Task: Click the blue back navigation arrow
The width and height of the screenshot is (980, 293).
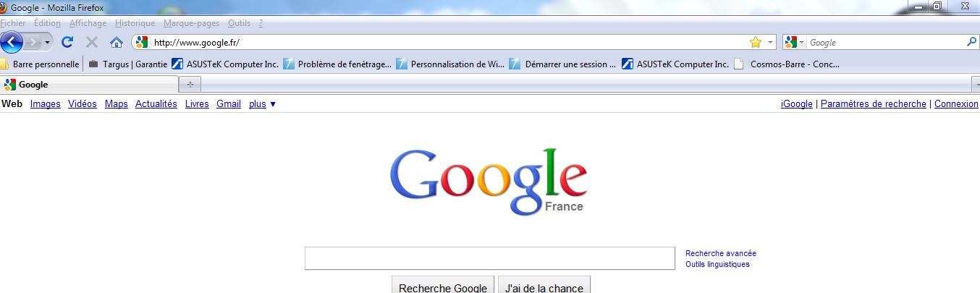Action: pos(12,42)
